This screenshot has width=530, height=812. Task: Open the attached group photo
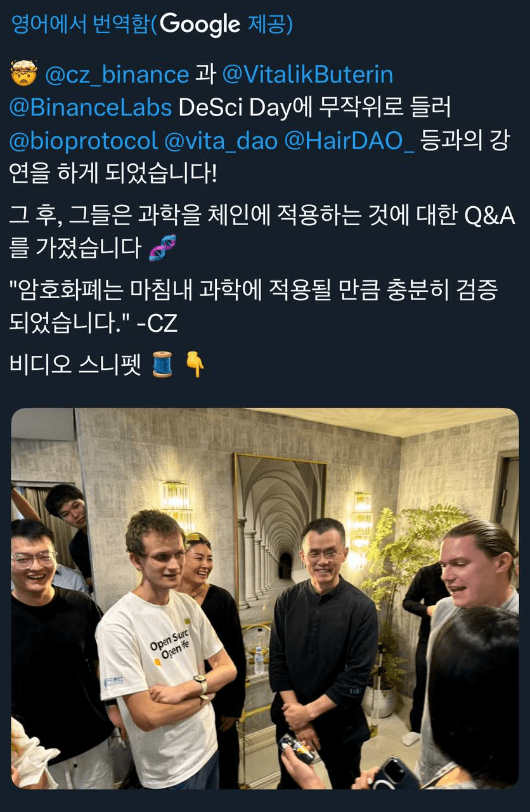(x=265, y=598)
